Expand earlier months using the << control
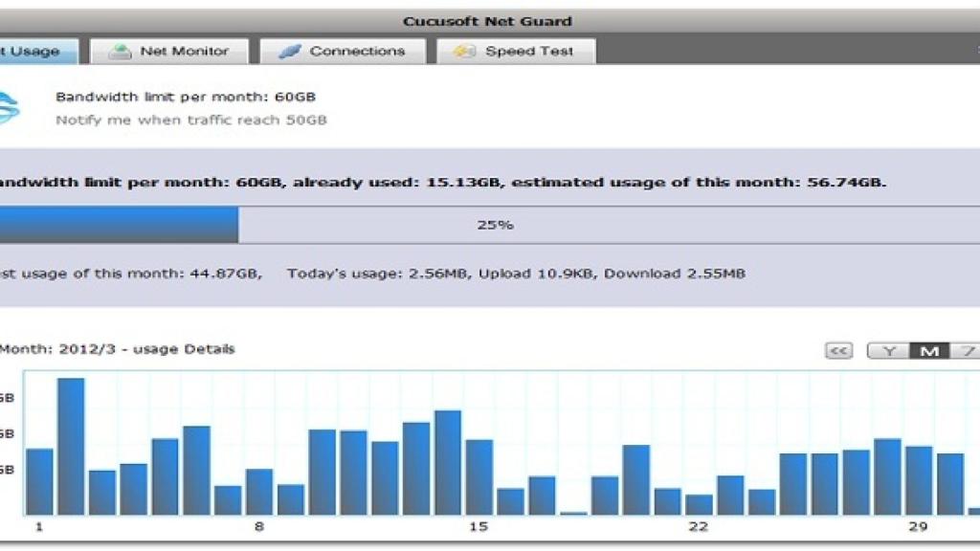The width and height of the screenshot is (980, 551). click(837, 350)
